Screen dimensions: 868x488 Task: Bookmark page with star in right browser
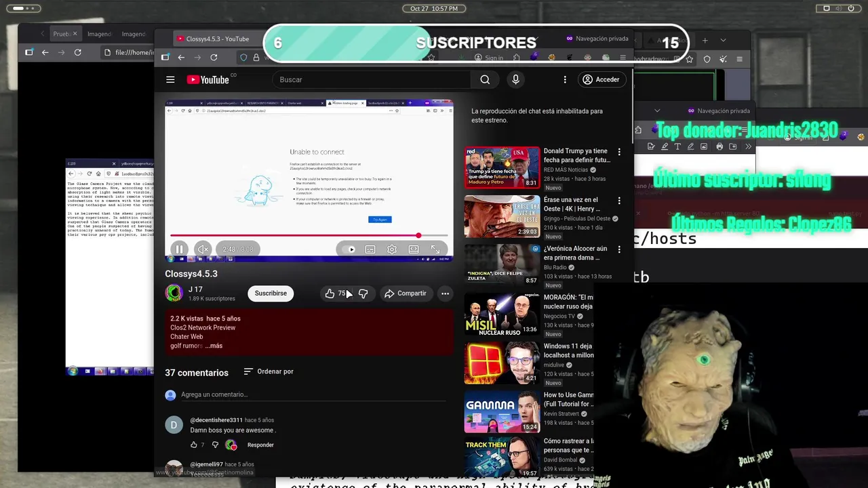(690, 60)
